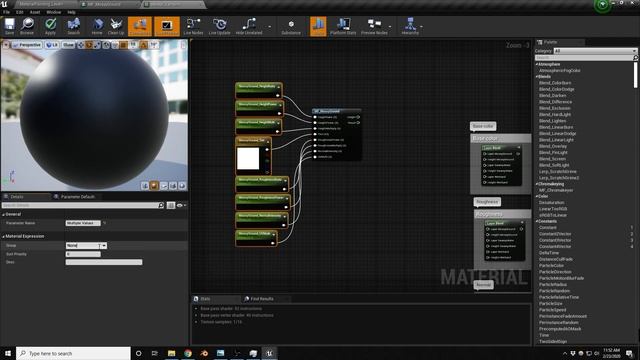Toggle the Stats toolbar button
The image size is (640, 360).
point(318,26)
